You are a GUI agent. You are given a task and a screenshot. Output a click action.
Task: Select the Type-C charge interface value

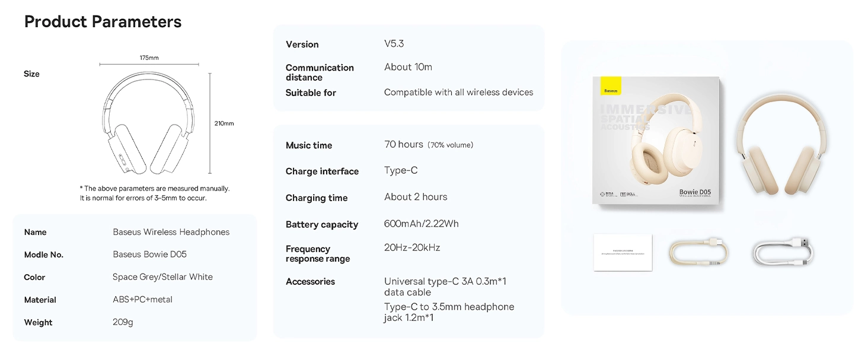pos(401,171)
